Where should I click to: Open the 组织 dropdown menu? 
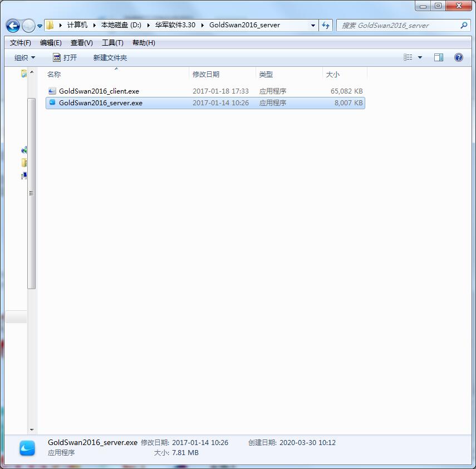24,57
